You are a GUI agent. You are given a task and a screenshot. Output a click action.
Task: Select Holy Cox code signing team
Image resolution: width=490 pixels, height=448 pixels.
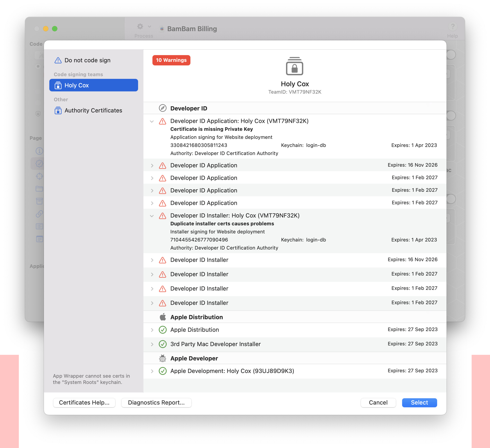point(93,85)
